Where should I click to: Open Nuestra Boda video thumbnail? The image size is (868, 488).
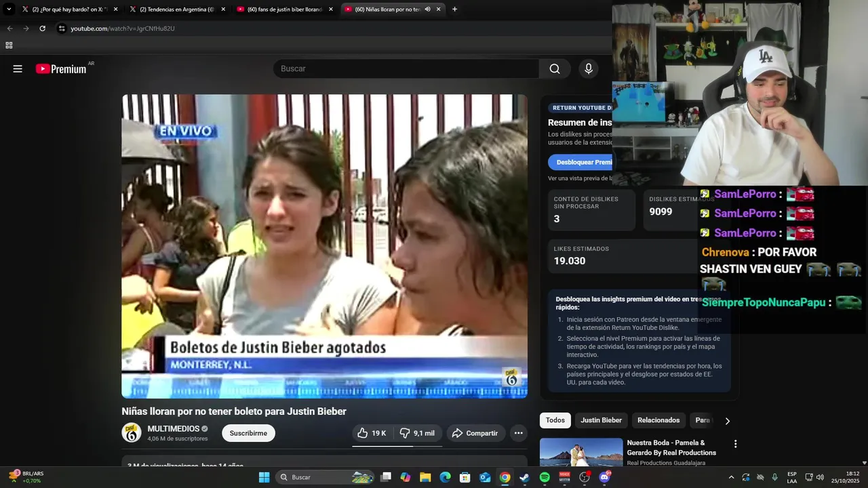pos(581,452)
